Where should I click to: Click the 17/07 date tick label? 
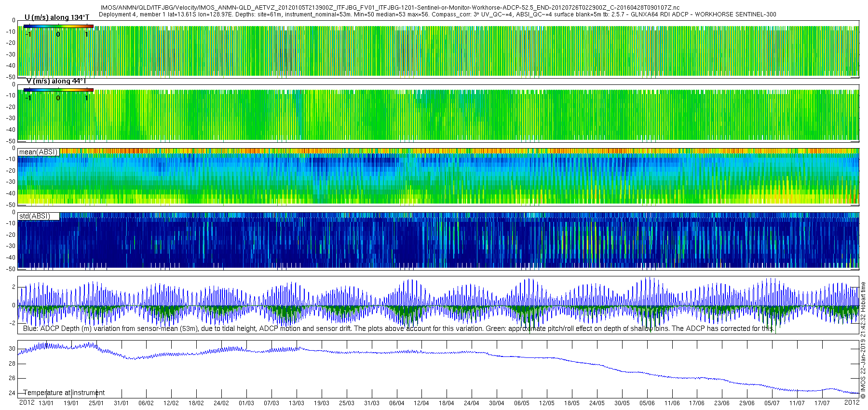[x=822, y=403]
